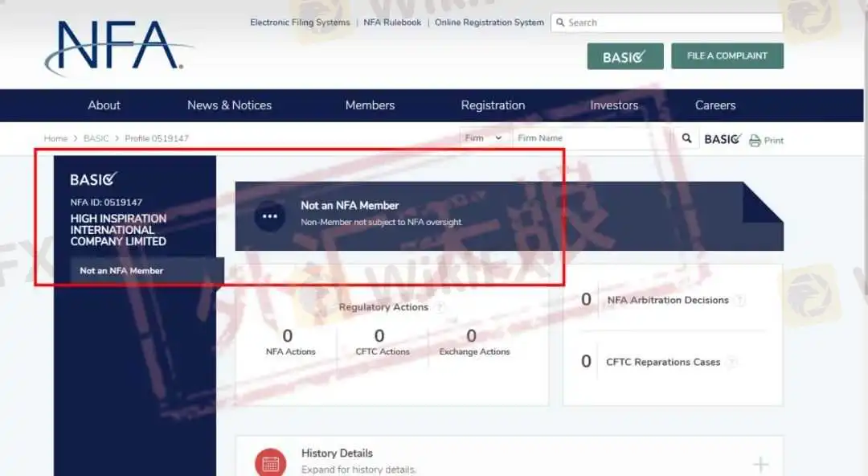The width and height of the screenshot is (868, 476).
Task: Click CFTC Reparations Cases label
Action: pyautogui.click(x=663, y=362)
